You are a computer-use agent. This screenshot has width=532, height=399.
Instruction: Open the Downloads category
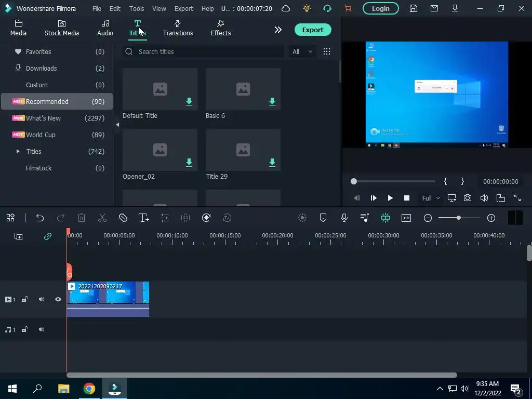pos(57,68)
